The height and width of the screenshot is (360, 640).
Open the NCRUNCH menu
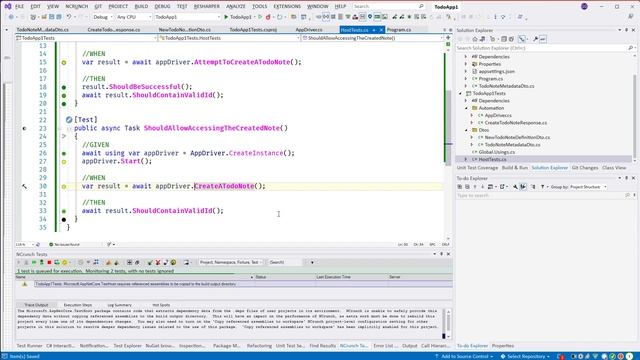(76, 7)
